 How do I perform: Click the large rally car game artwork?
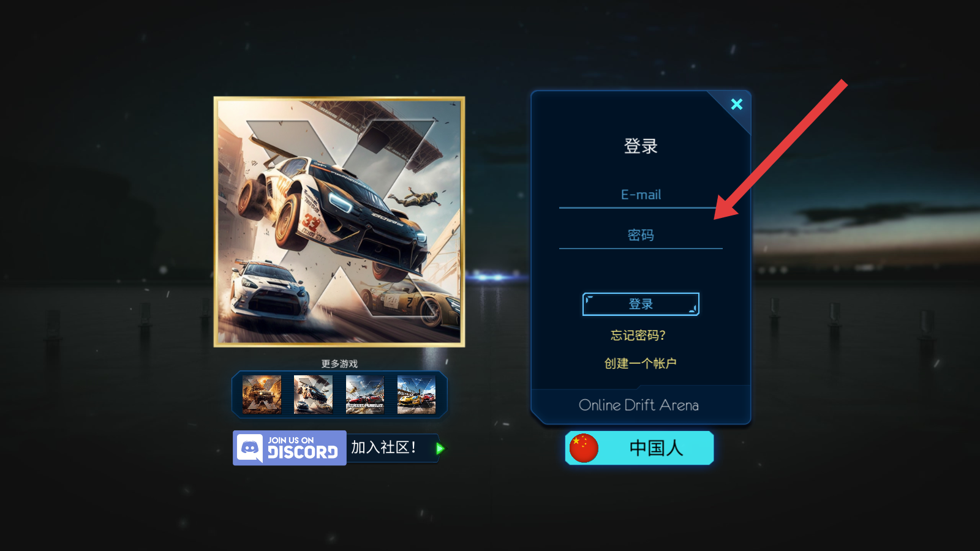click(339, 222)
